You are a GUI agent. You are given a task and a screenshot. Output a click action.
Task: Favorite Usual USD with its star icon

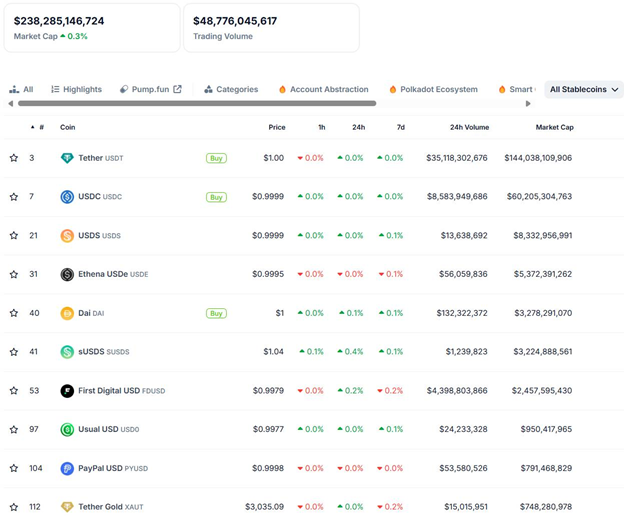click(14, 429)
